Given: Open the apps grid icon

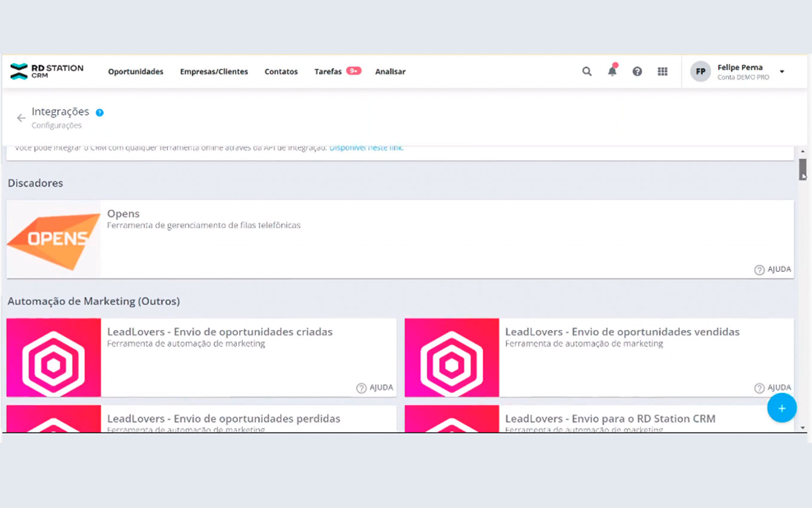Looking at the screenshot, I should click(x=662, y=71).
